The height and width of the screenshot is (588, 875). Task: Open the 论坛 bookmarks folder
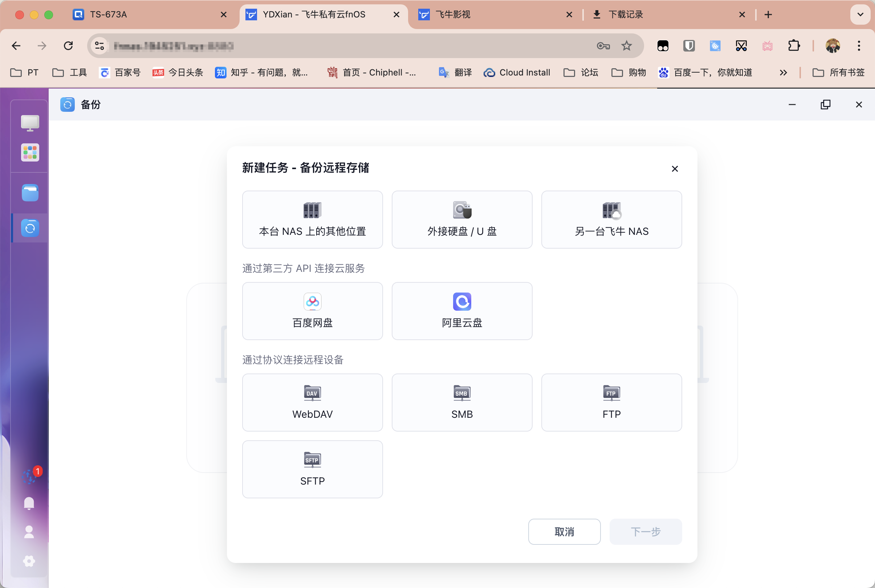pos(581,72)
